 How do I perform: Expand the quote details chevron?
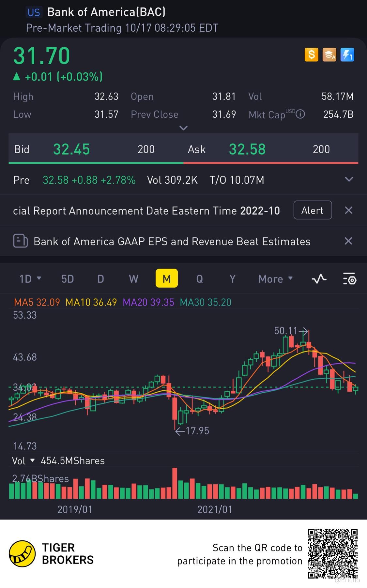[x=183, y=128]
